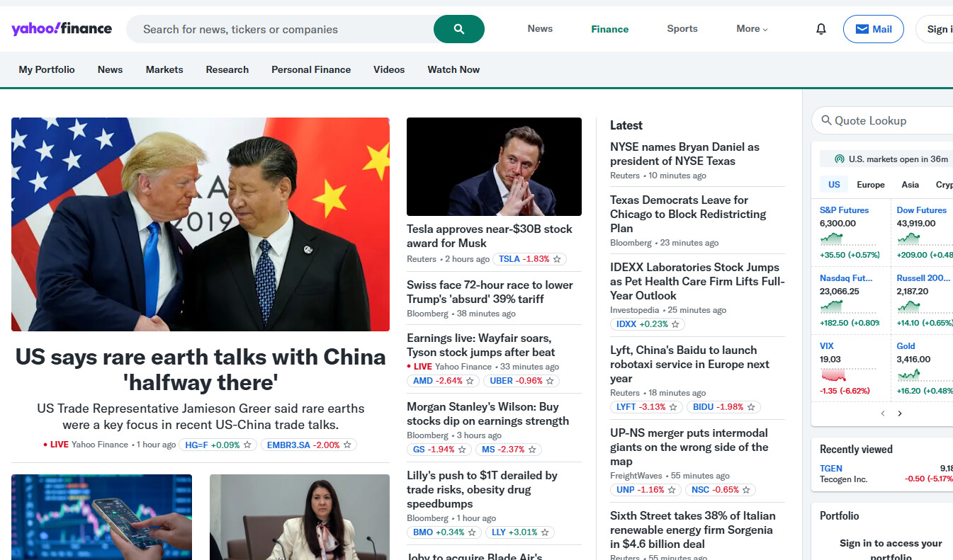
Task: Open Earnings live Wayfair soars article
Action: click(x=481, y=345)
